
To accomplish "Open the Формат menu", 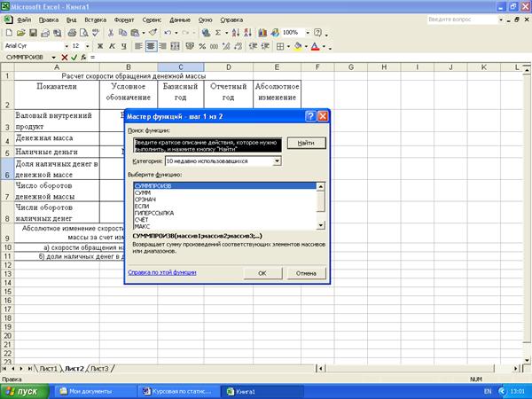I will click(x=127, y=18).
